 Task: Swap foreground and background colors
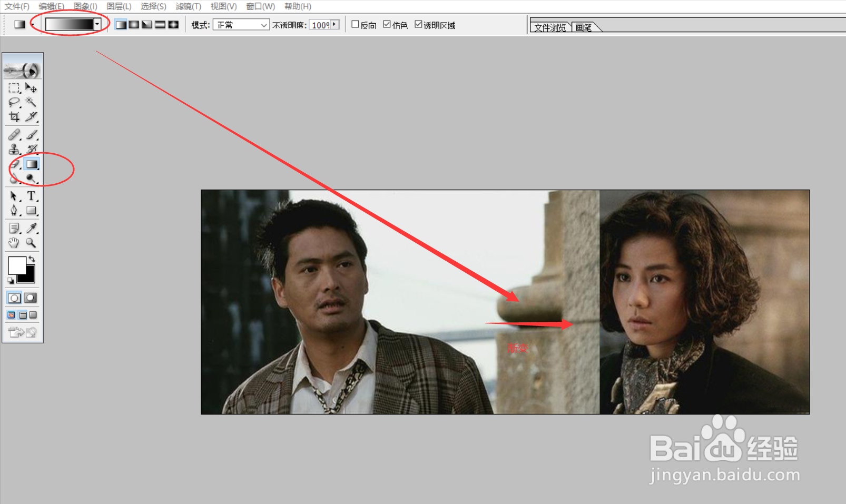[x=32, y=259]
